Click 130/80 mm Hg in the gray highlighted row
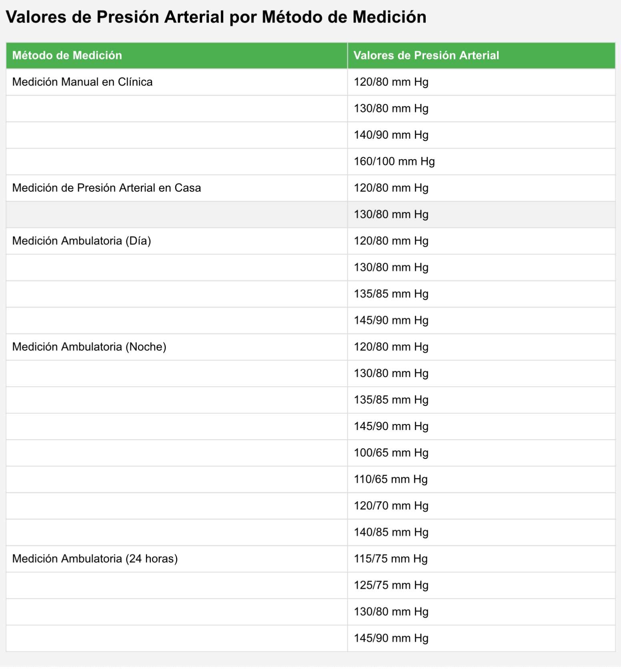The height and width of the screenshot is (672, 621). point(391,214)
